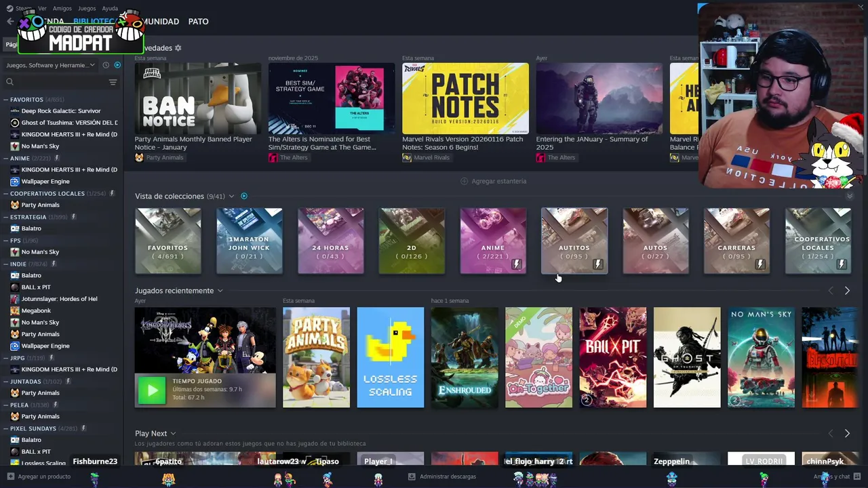Image resolution: width=868 pixels, height=488 pixels.
Task: Collapse the FAVORITOS category in sidebar
Action: pos(5,100)
